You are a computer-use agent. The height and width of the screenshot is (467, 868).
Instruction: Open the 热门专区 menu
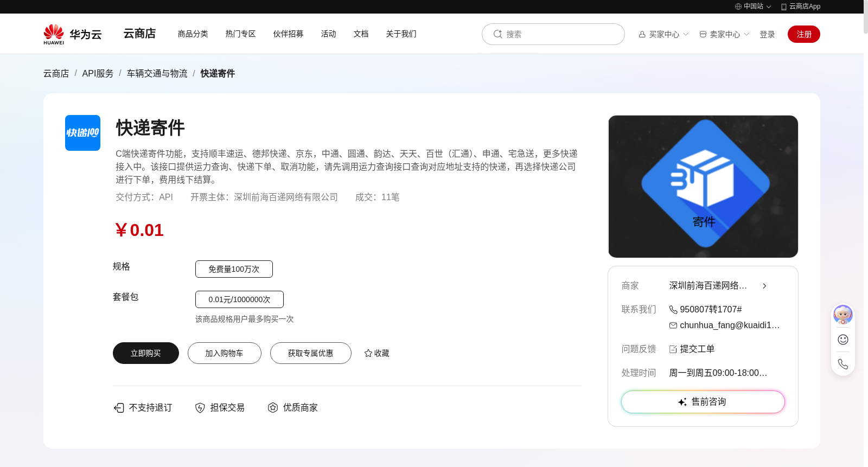click(241, 34)
